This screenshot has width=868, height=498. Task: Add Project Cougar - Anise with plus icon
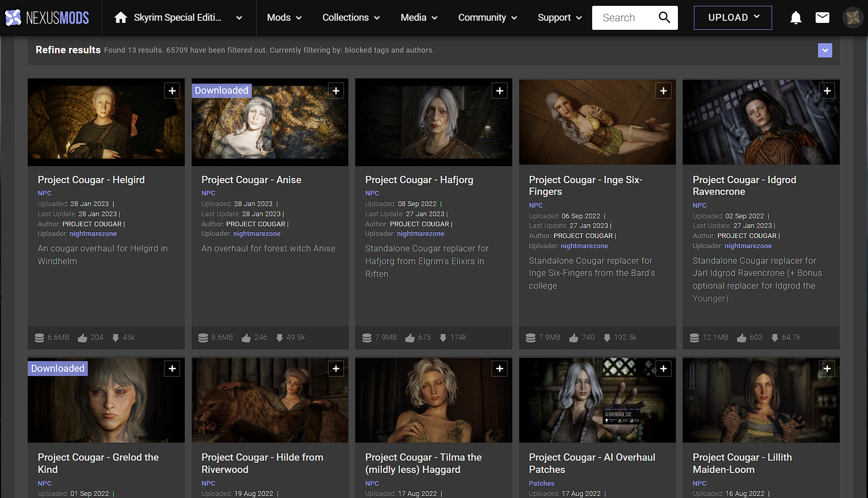(x=336, y=91)
